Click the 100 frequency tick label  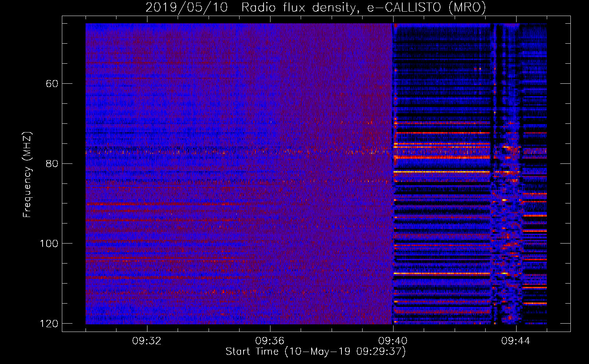click(x=49, y=244)
